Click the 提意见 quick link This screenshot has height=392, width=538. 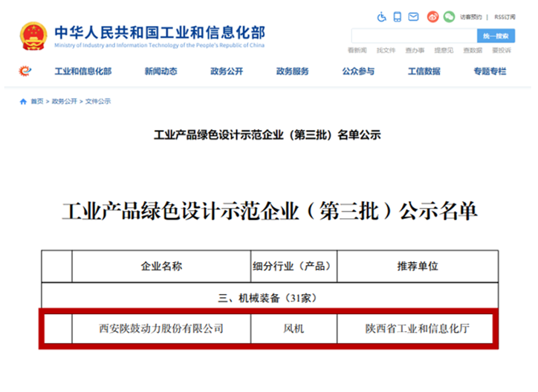(x=444, y=50)
